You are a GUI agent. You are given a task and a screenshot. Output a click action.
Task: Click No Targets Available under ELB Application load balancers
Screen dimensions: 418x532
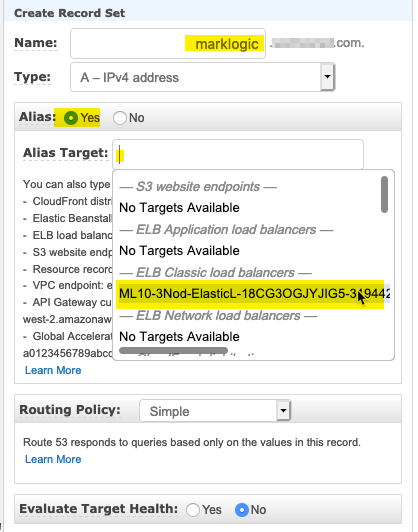179,251
